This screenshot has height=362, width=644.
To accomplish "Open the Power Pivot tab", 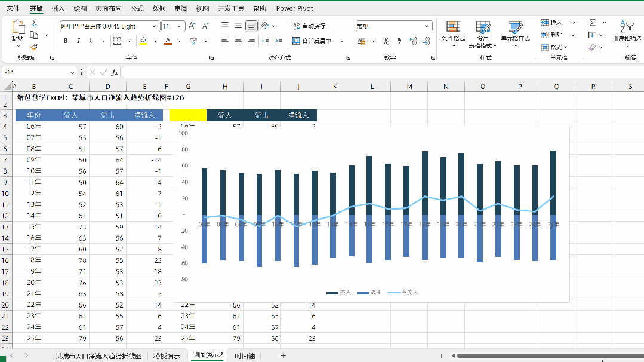I will click(294, 8).
